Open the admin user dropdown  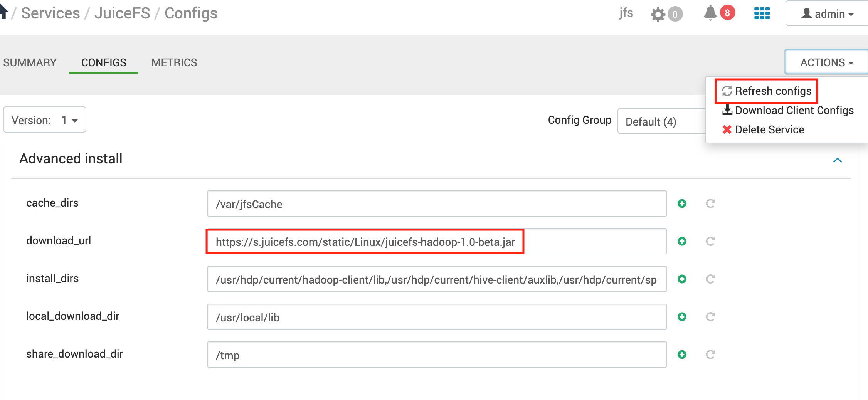(827, 14)
